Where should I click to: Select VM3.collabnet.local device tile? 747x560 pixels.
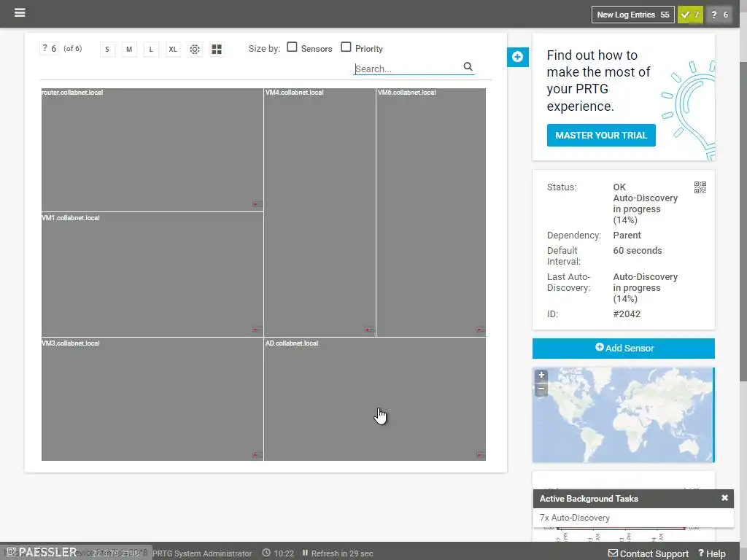(152, 399)
